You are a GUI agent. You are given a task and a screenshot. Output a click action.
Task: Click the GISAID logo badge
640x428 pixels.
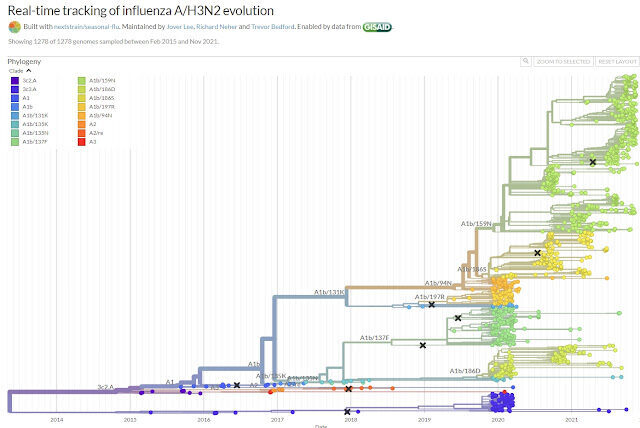pyautogui.click(x=377, y=27)
